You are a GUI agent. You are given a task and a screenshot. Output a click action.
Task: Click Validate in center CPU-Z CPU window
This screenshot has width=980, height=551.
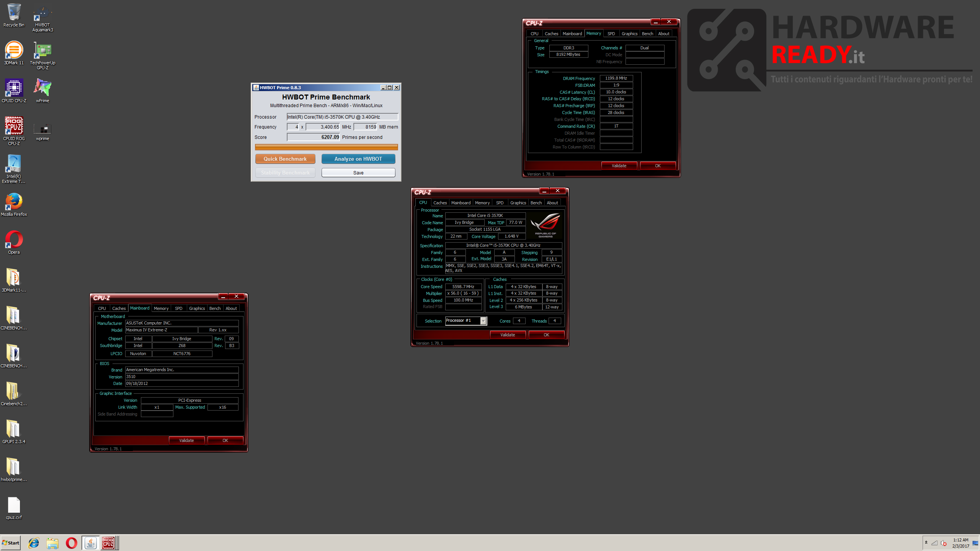(x=508, y=335)
